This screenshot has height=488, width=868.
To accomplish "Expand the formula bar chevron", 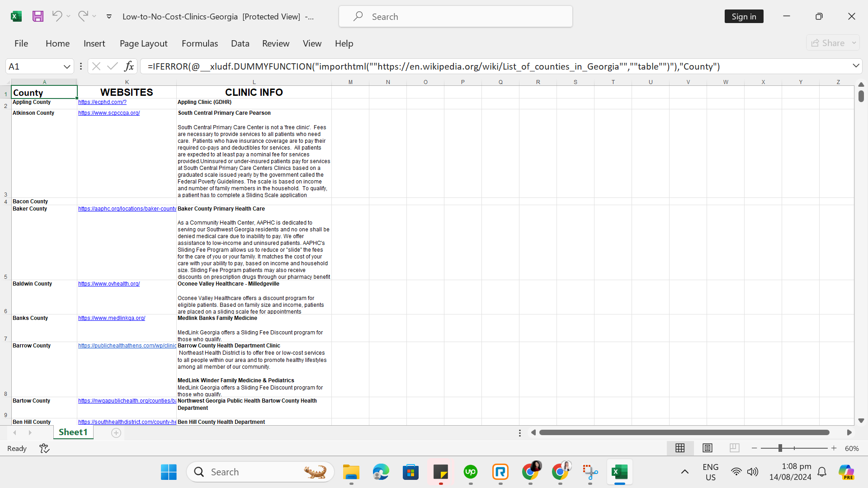I will [x=856, y=66].
